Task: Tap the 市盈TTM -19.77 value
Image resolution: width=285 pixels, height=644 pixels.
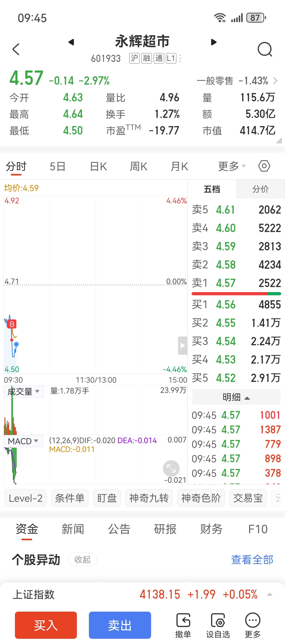Action: tap(164, 130)
